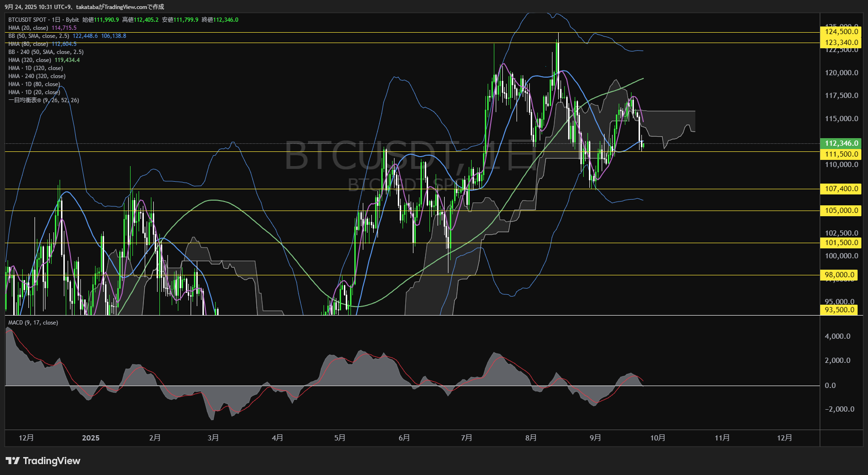Select the 123,340.0 yellow price label
Viewport: 868px width, 475px height.
coord(842,43)
